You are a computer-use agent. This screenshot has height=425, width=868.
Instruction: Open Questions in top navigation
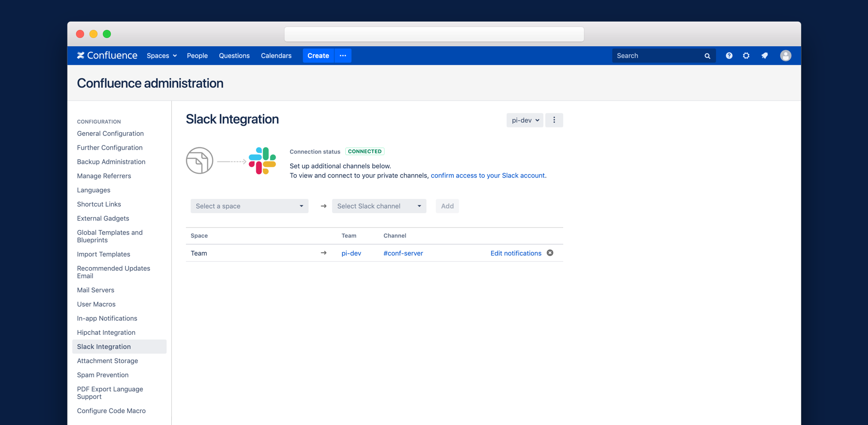[234, 56]
